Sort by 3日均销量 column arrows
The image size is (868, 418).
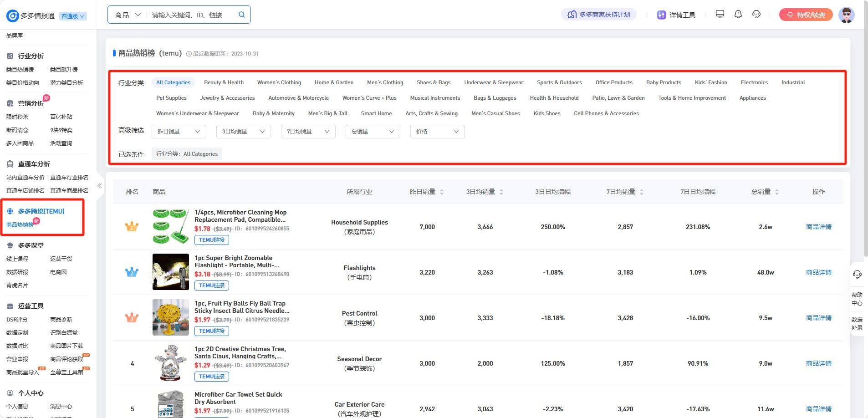tap(501, 192)
